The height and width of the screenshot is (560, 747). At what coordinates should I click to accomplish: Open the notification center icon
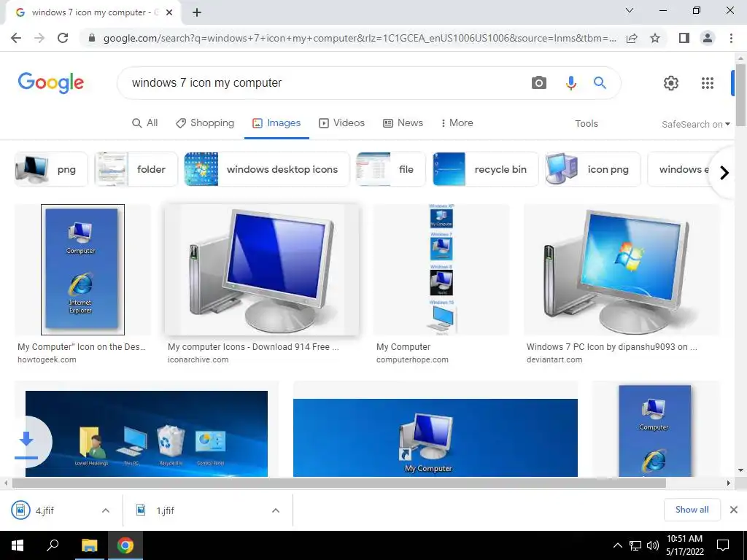[723, 545]
